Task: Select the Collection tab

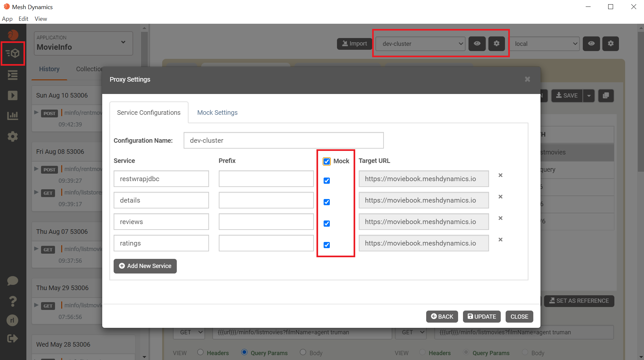Action: pos(89,69)
